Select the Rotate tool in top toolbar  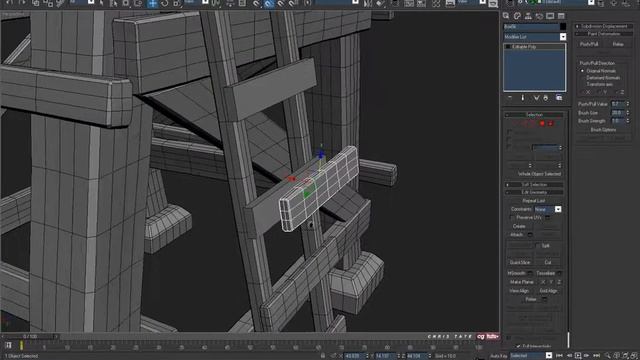pyautogui.click(x=164, y=4)
